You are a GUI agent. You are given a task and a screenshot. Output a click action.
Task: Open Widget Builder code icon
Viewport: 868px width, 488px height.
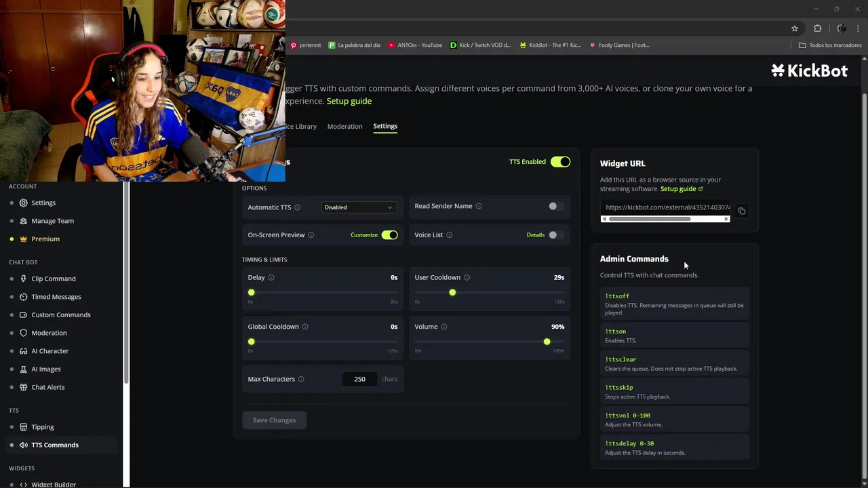(x=24, y=485)
